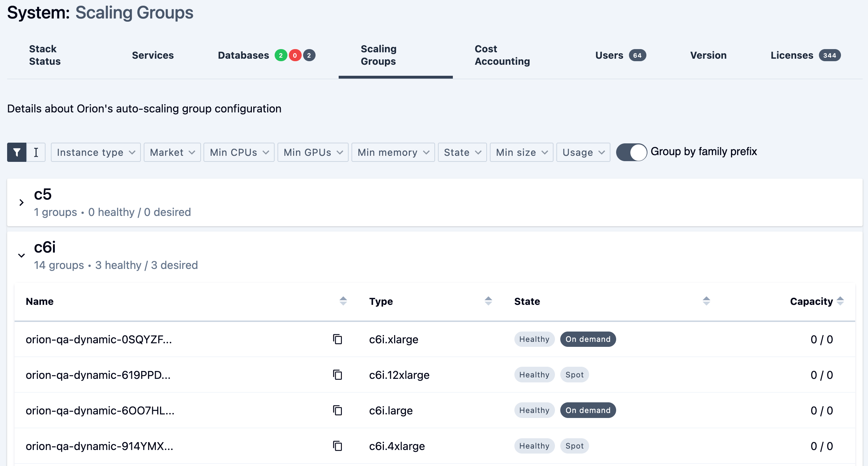Toggle Group by family prefix switch
Image resolution: width=868 pixels, height=466 pixels.
click(631, 152)
